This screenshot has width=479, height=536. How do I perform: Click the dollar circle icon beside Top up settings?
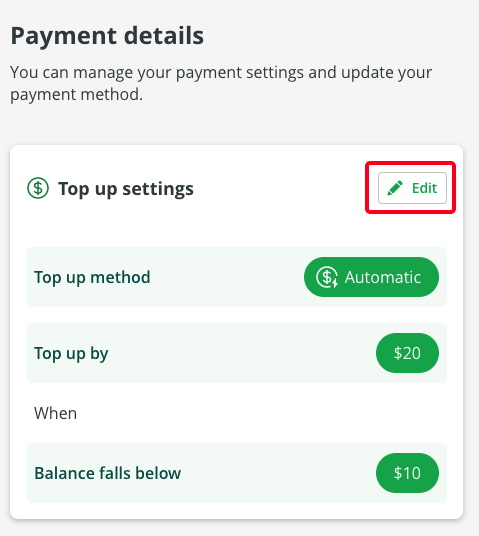(x=38, y=188)
